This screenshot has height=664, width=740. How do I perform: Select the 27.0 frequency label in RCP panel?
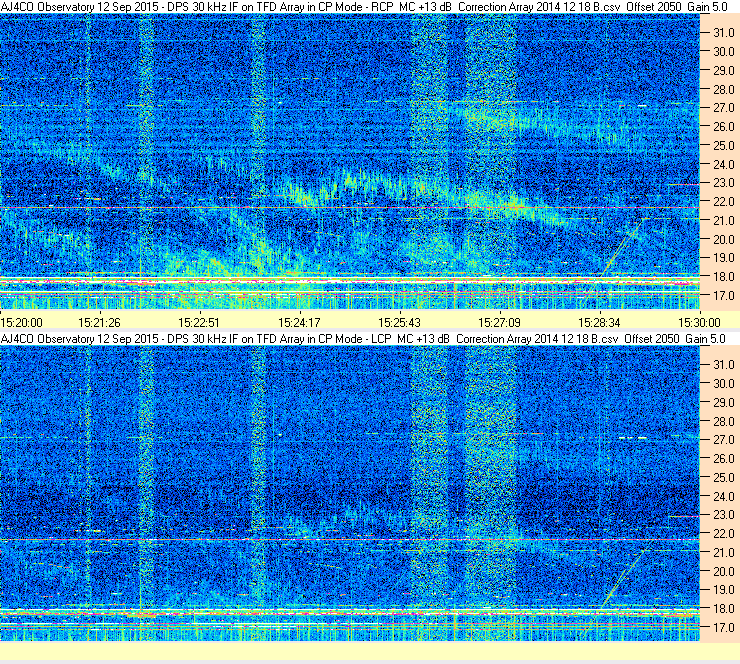click(724, 108)
